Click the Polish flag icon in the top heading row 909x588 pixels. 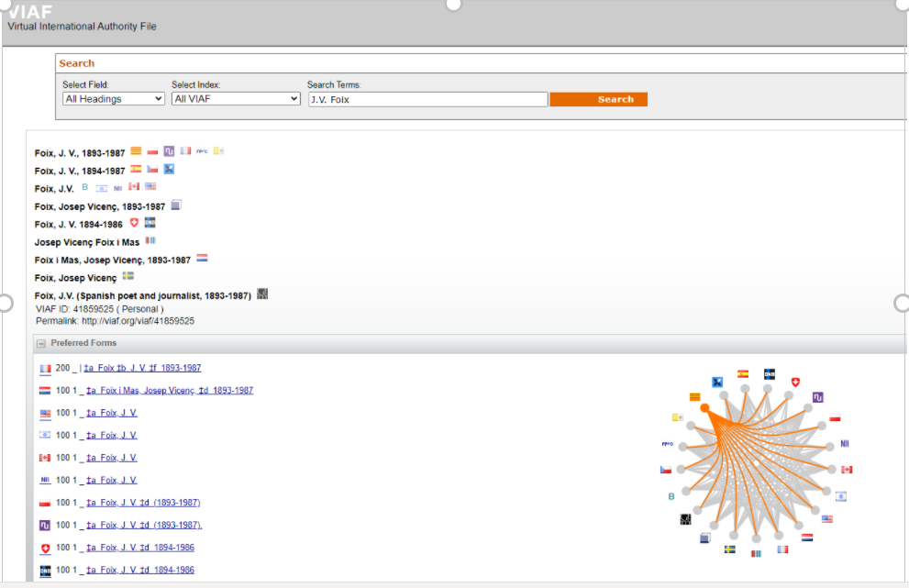[x=152, y=152]
